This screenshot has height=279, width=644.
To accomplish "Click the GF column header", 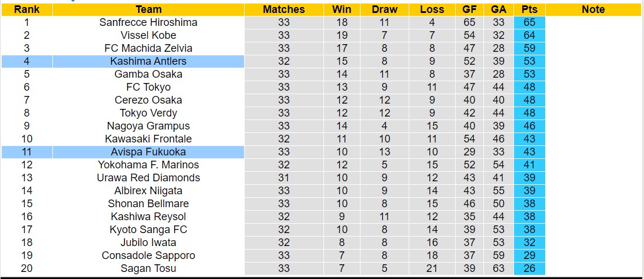I will pos(470,9).
